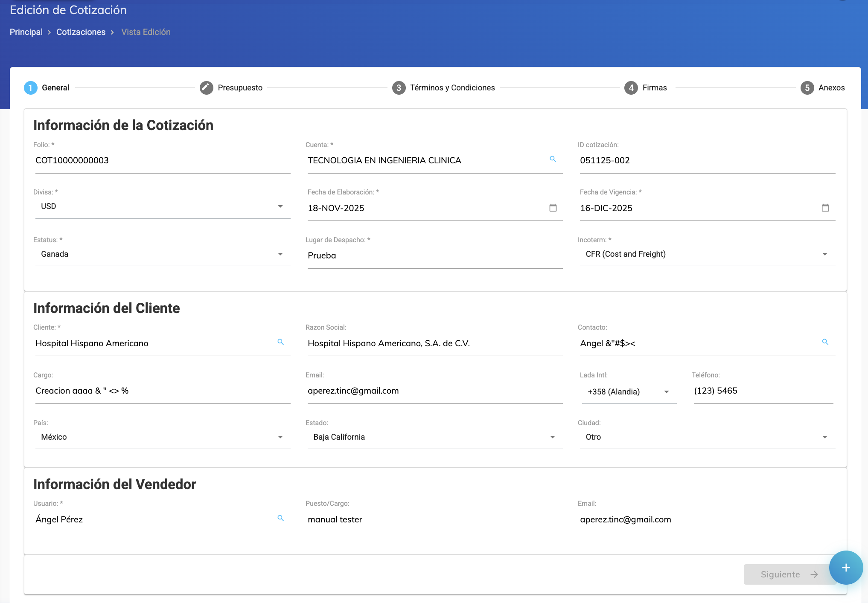Screen dimensions: 868x603
Task: Open the Fecha de Vigencia calendar icon
Action: [825, 208]
